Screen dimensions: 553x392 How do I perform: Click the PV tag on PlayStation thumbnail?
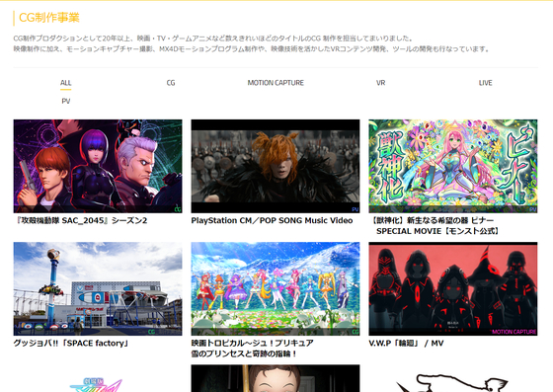click(x=355, y=209)
